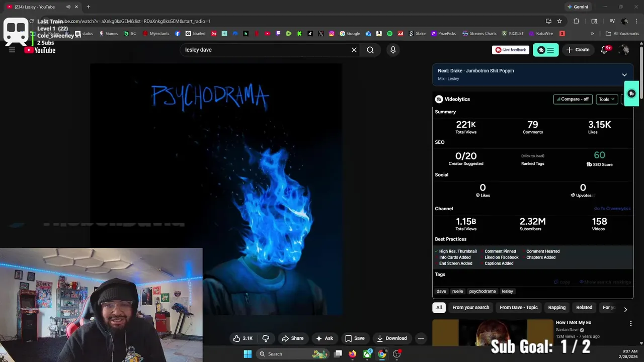Open YouTube notifications bell
This screenshot has width=644, height=362.
tap(605, 50)
